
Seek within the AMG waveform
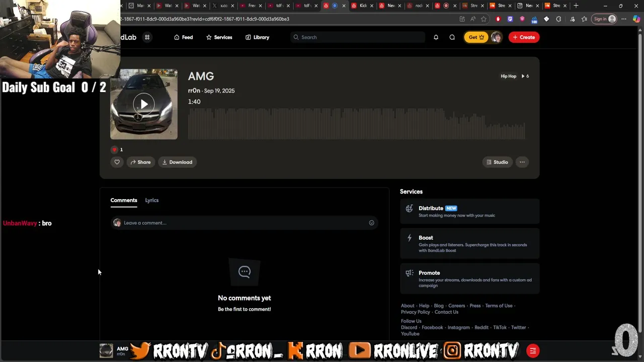click(356, 124)
